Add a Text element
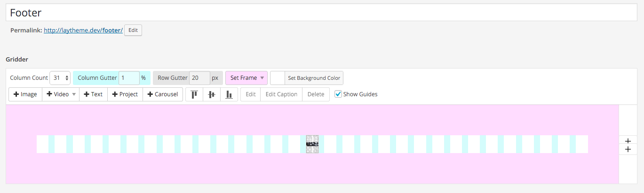 pyautogui.click(x=93, y=94)
